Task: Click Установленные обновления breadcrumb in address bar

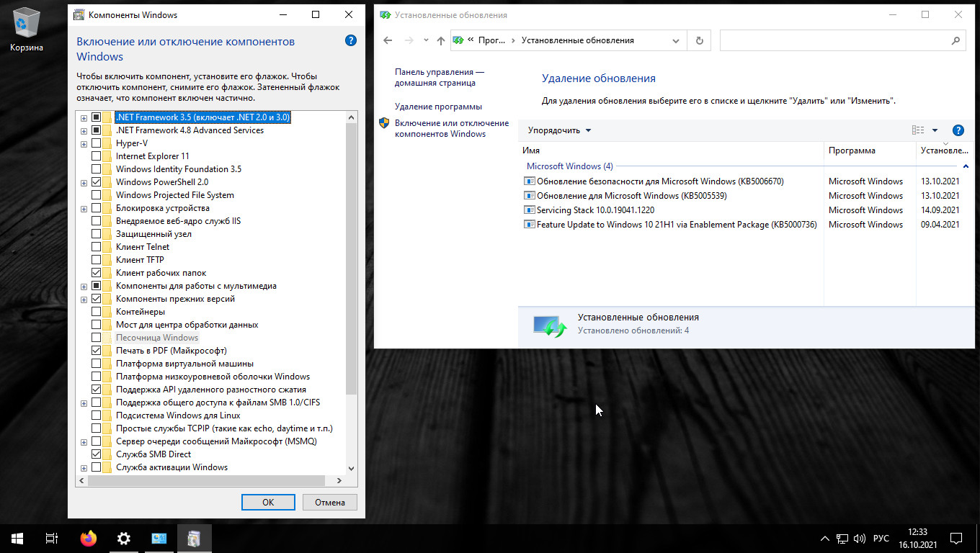Action: 578,41
